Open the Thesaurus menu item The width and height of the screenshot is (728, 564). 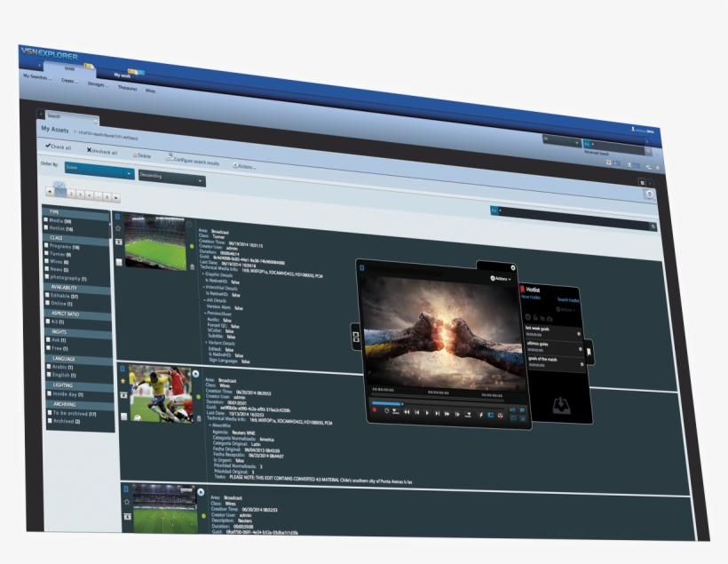tap(128, 88)
